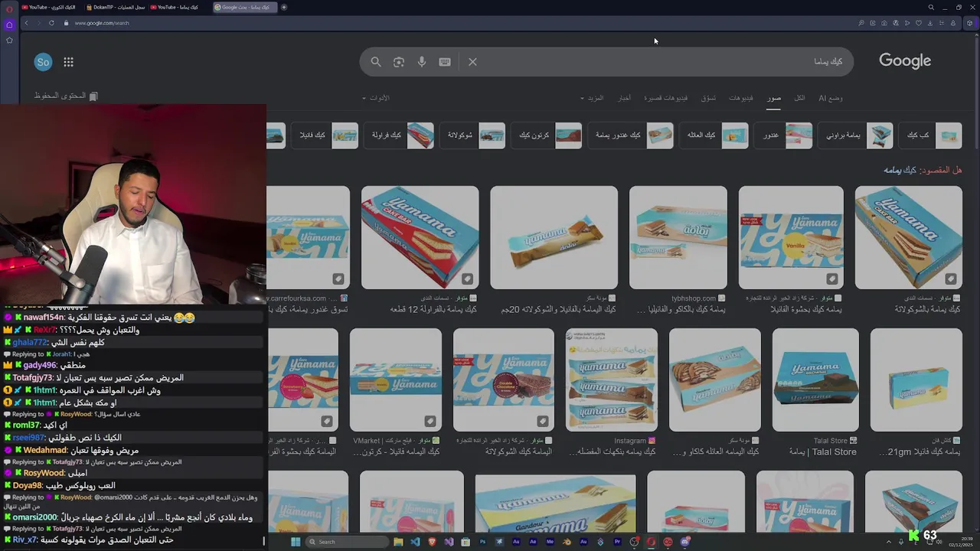Viewport: 980px width, 551px height.
Task: Switch to الكل all results tab
Action: [x=799, y=98]
